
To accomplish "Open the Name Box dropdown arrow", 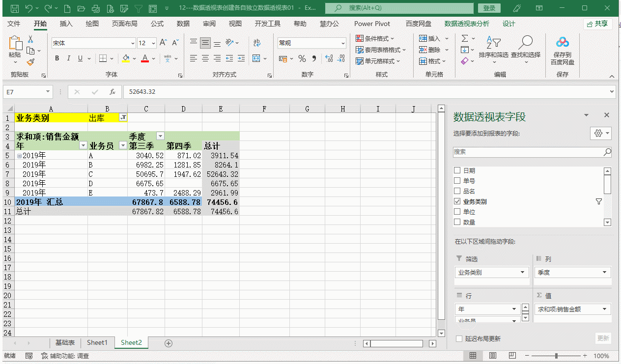I will pyautogui.click(x=48, y=92).
